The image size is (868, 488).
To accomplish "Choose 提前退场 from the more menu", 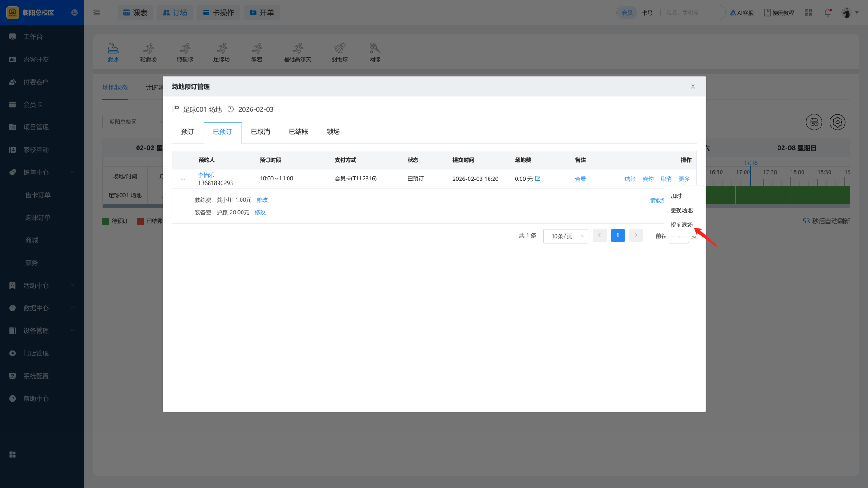I will click(x=681, y=224).
